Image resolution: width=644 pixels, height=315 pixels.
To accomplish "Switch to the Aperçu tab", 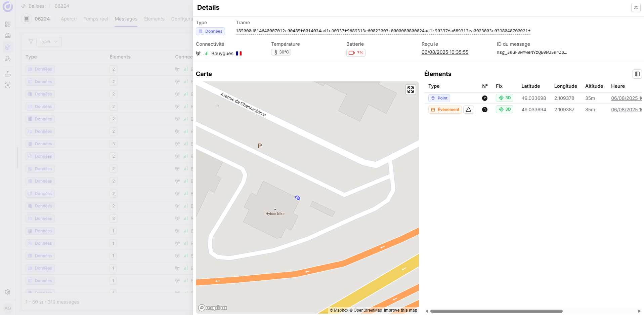I will pyautogui.click(x=69, y=19).
